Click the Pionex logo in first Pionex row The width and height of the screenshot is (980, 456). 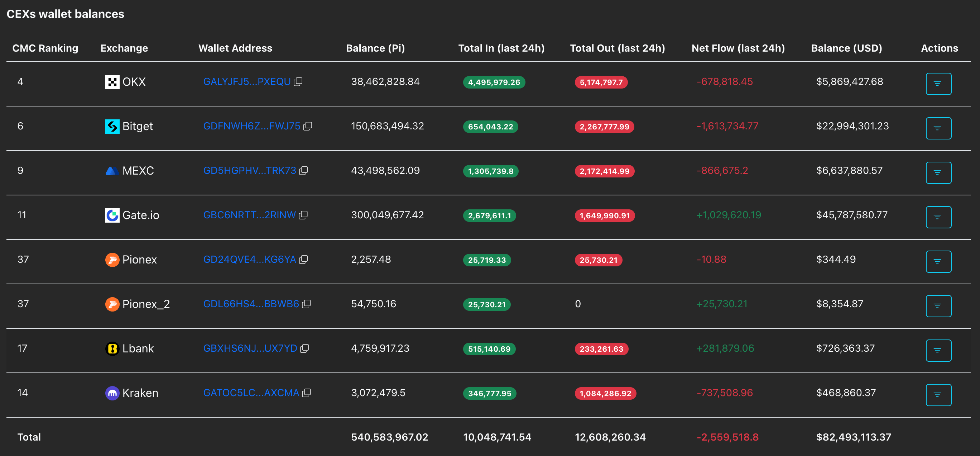click(x=112, y=260)
